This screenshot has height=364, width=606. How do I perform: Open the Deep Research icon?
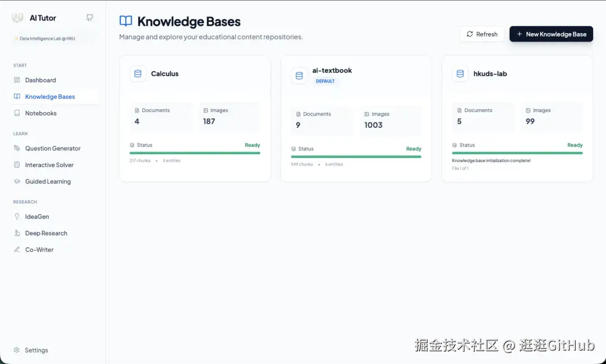click(17, 233)
